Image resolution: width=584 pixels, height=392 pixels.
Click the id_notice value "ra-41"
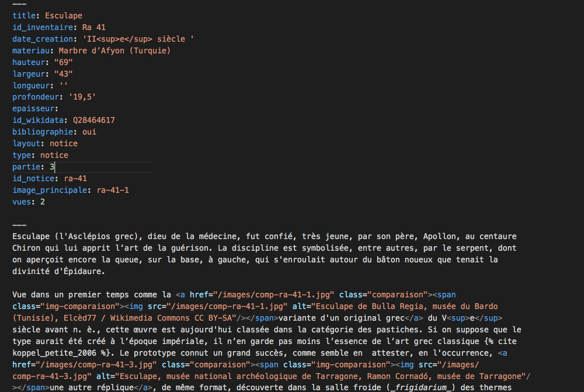tap(75, 179)
